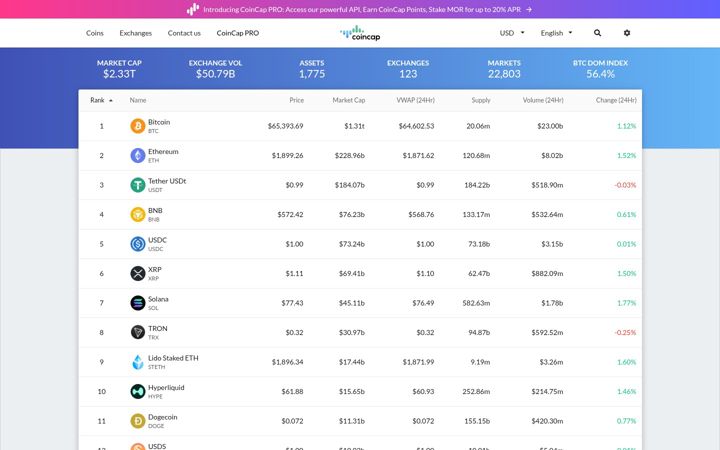
Task: Open search with the magnifier icon
Action: [597, 33]
